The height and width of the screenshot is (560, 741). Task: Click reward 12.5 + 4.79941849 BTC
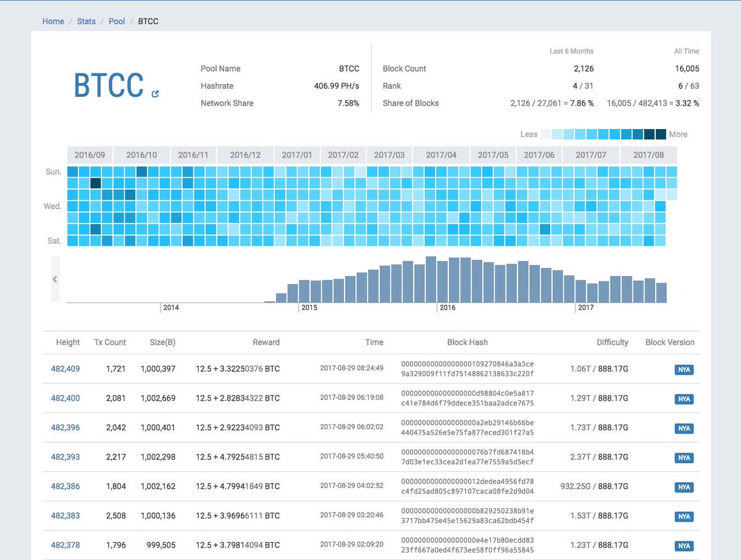point(238,487)
